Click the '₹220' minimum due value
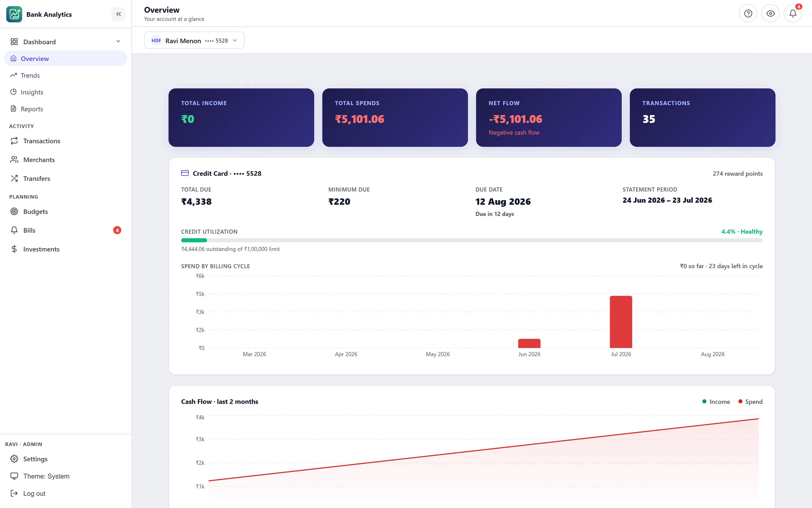 pyautogui.click(x=339, y=202)
